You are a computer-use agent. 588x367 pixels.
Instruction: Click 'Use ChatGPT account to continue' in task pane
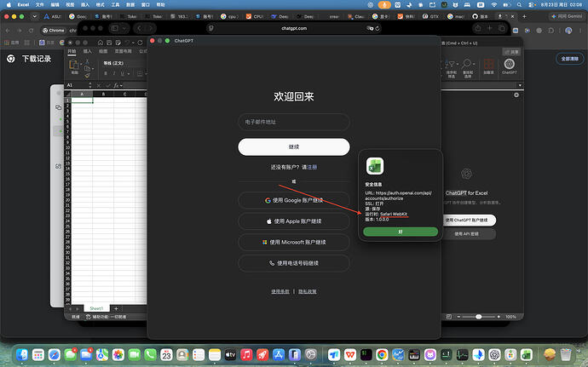466,220
